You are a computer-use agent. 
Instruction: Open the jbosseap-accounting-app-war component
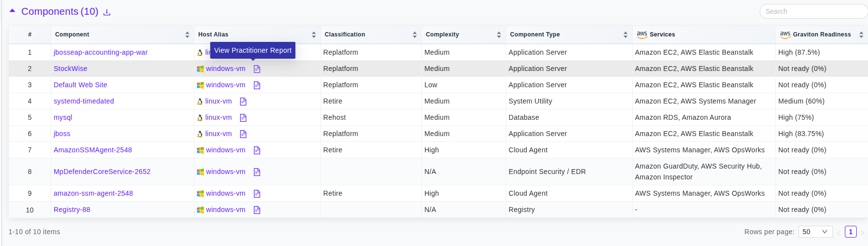point(100,52)
